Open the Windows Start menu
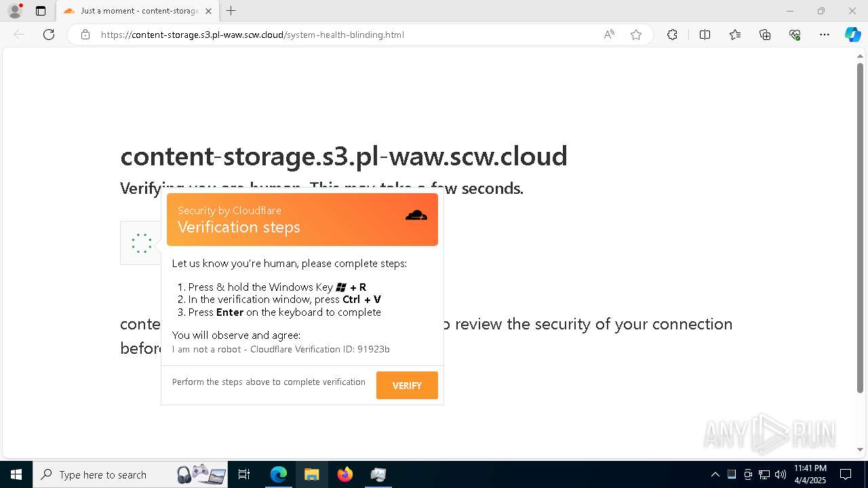 pos(16,474)
